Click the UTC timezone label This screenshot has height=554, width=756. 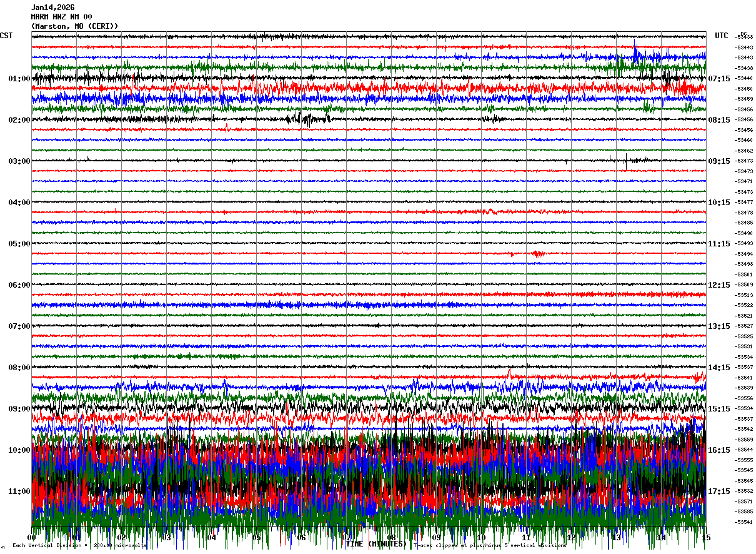click(722, 36)
